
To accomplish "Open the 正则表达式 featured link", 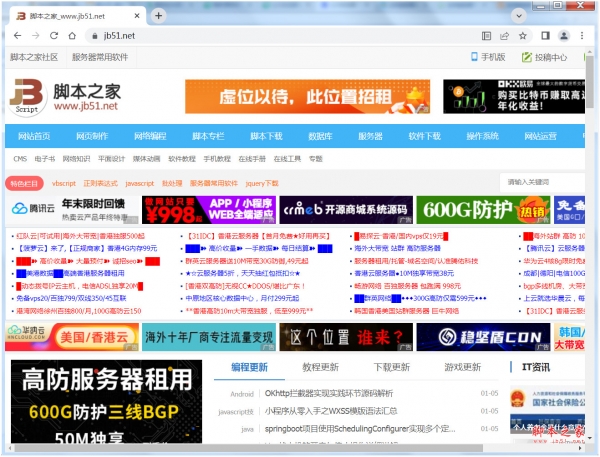I will tap(100, 183).
